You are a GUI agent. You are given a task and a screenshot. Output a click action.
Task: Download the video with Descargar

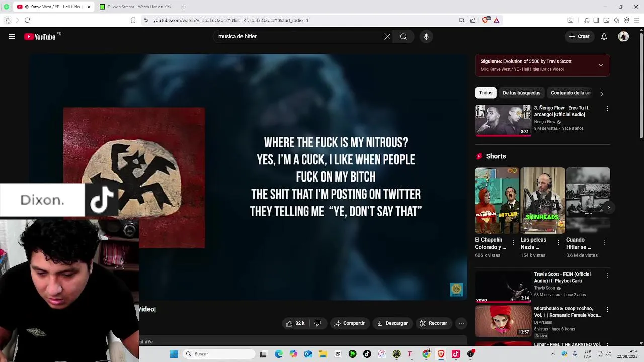[x=392, y=323]
